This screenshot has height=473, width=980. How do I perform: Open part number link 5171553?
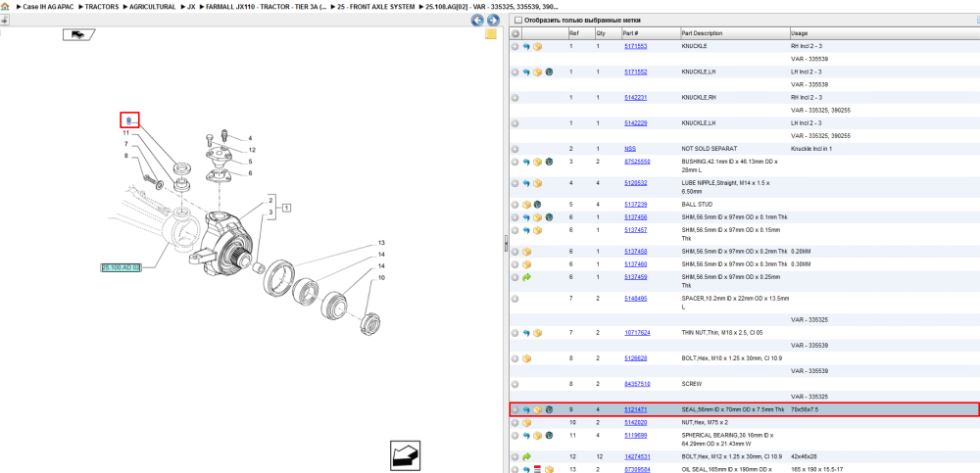(636, 46)
